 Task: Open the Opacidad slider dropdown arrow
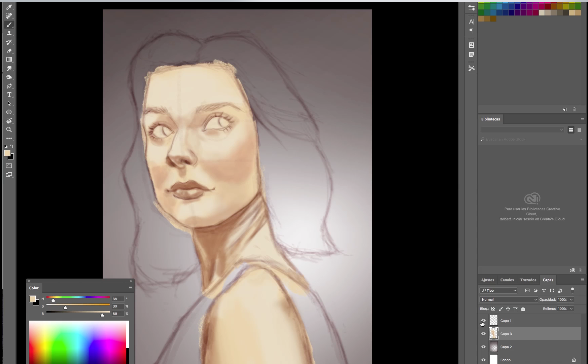571,300
